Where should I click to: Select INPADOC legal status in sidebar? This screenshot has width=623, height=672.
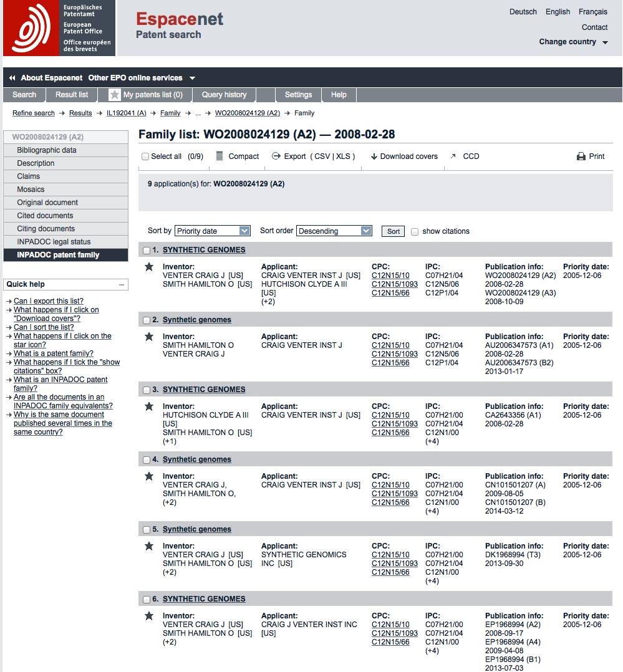click(65, 242)
